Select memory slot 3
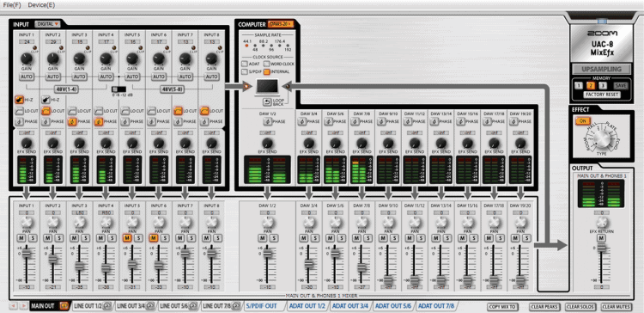This screenshot has height=313, width=644. click(x=603, y=85)
